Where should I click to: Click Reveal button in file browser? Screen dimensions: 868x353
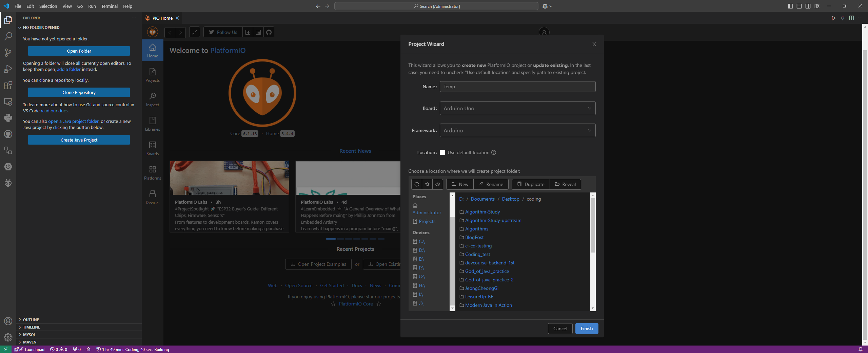point(565,184)
